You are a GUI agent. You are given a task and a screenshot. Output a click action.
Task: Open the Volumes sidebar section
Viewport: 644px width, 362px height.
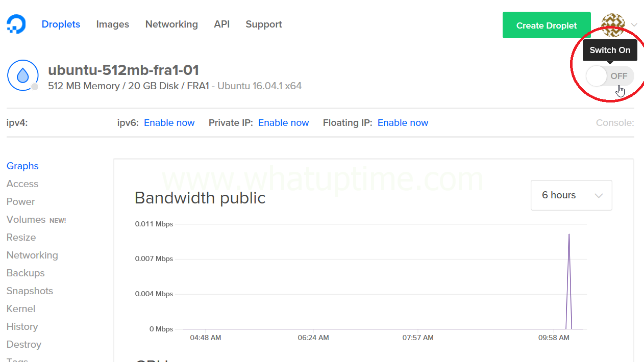(26, 220)
